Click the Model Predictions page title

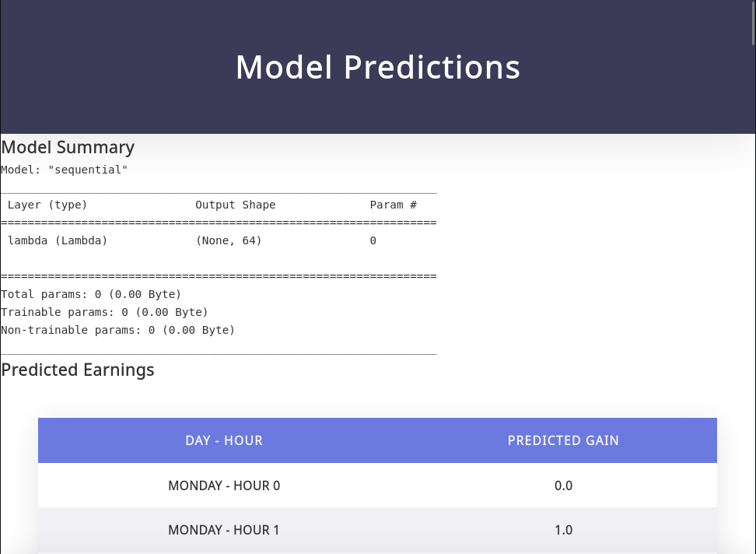[x=378, y=68]
